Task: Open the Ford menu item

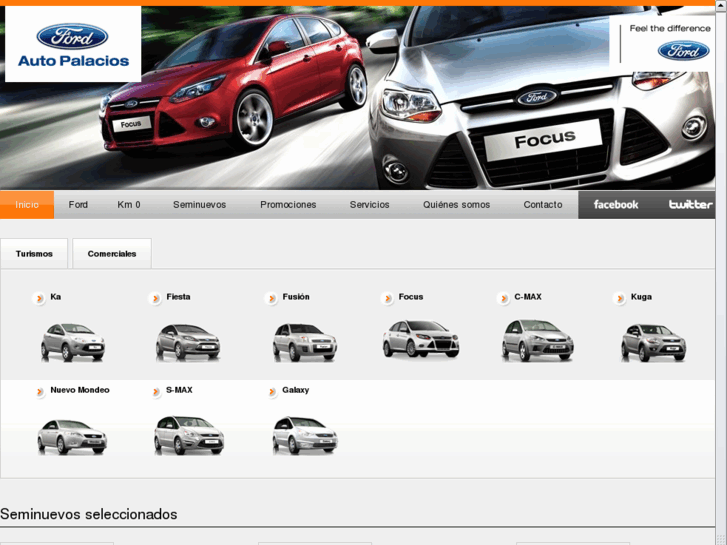Action: click(78, 205)
